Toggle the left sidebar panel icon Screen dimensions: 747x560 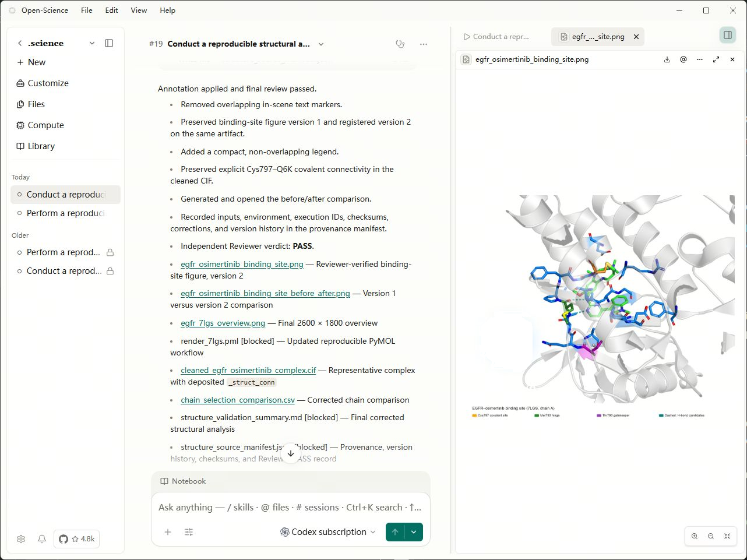click(x=109, y=43)
